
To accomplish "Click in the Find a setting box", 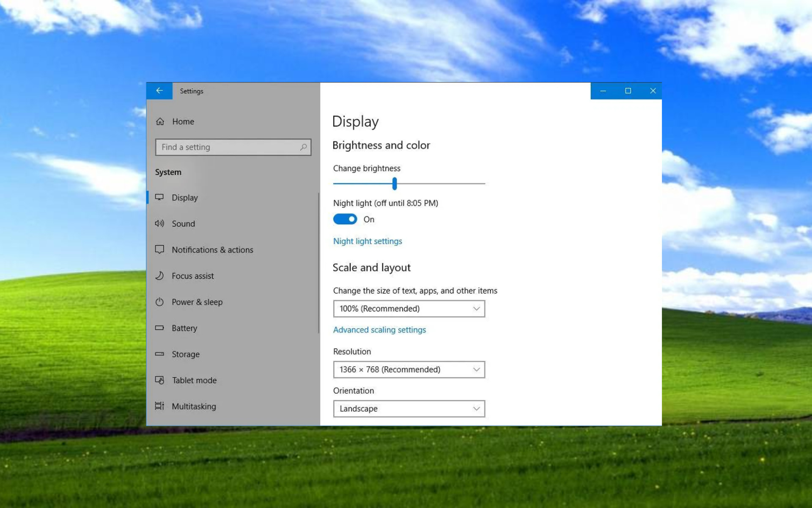I will 233,147.
